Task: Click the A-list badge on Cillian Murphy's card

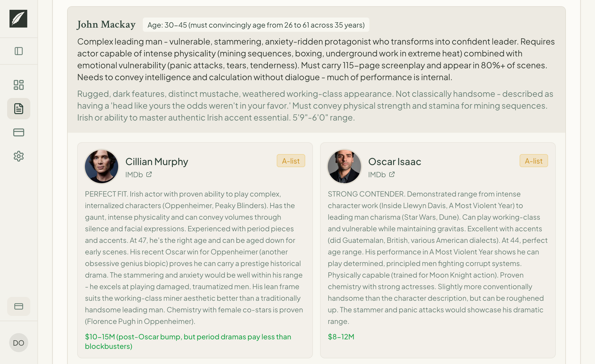Action: (291, 161)
